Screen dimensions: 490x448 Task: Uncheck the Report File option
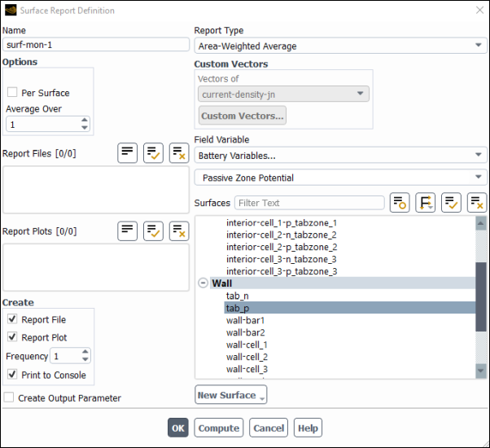click(x=12, y=319)
